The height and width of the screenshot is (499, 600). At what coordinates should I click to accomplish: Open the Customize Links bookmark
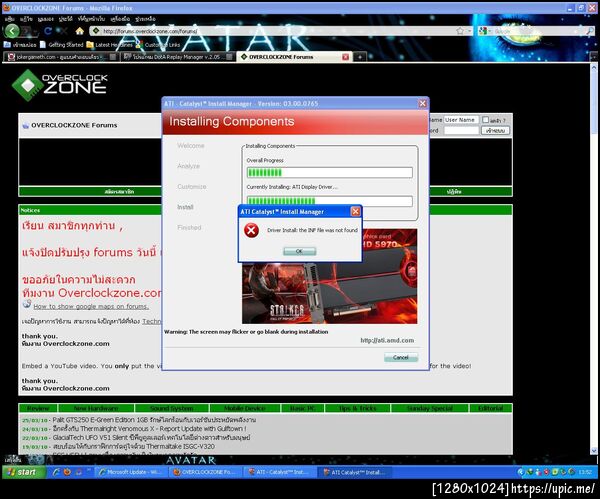tap(158, 45)
